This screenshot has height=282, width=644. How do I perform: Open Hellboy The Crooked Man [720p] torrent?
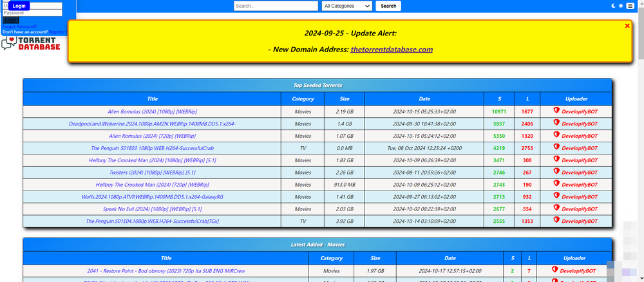click(x=153, y=185)
